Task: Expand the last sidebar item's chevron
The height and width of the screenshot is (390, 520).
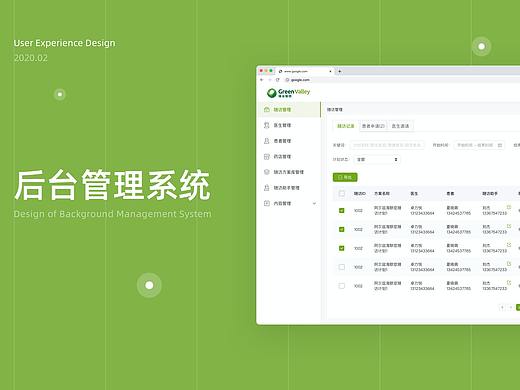Action: 314,203
